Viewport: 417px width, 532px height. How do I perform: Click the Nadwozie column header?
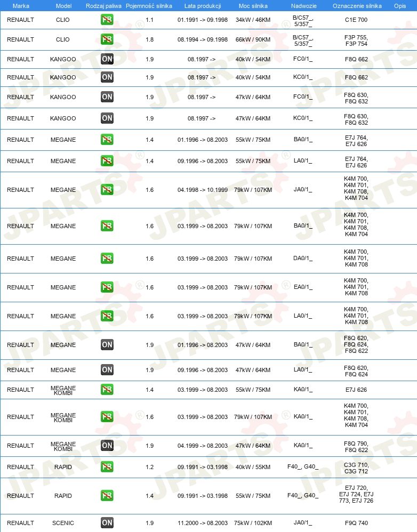point(303,6)
